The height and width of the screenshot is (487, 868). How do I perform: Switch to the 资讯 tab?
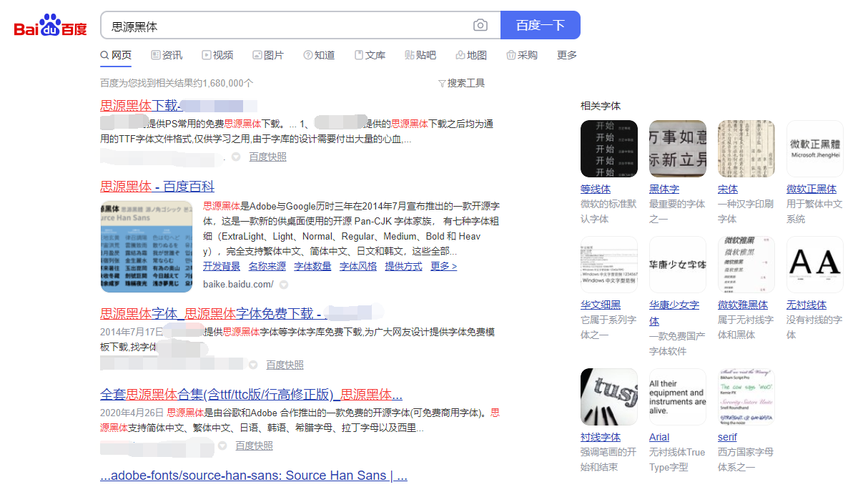[x=167, y=55]
